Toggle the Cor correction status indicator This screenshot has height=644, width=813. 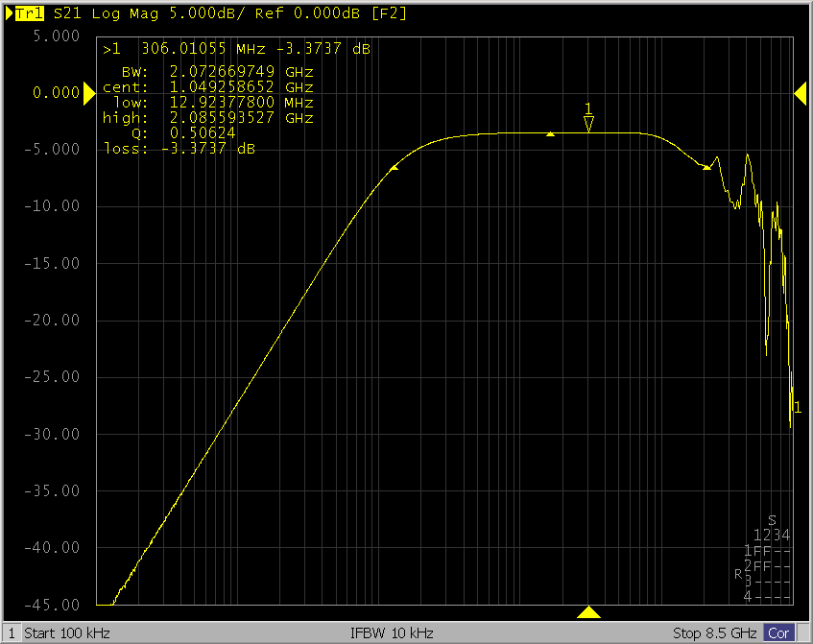(x=777, y=633)
